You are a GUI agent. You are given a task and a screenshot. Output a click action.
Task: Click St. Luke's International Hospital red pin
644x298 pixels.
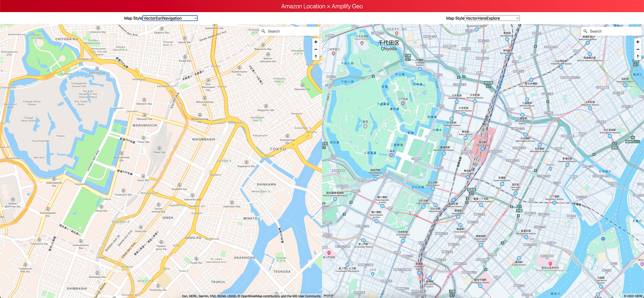[x=551, y=264]
